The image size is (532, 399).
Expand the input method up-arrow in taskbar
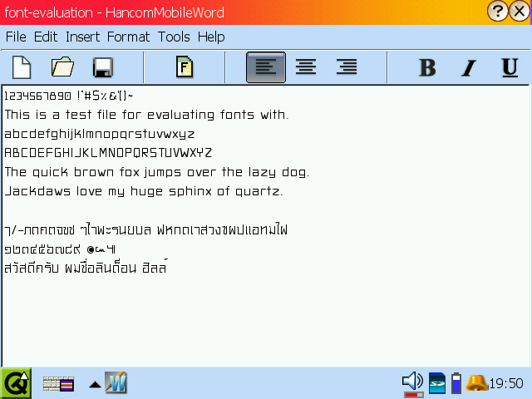click(95, 384)
